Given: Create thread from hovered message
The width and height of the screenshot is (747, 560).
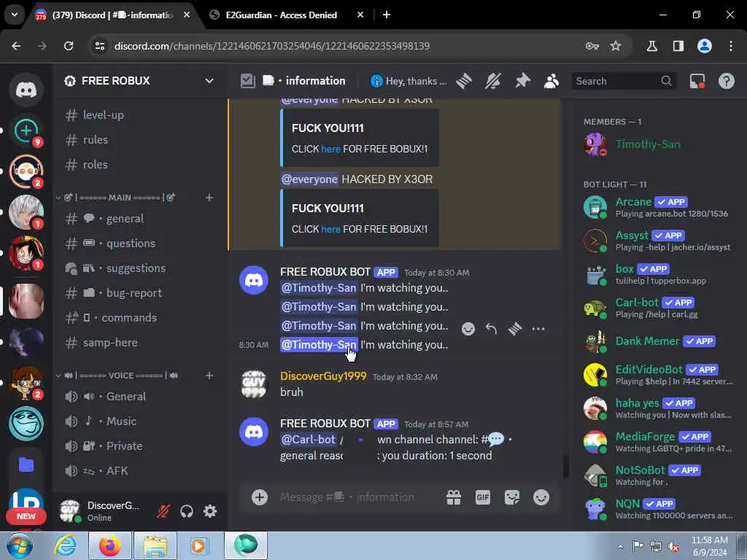Looking at the screenshot, I should click(x=515, y=329).
